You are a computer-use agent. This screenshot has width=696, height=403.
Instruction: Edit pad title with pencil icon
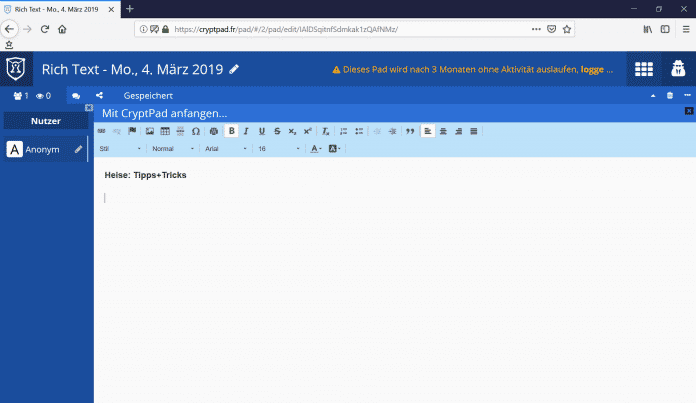coord(234,69)
